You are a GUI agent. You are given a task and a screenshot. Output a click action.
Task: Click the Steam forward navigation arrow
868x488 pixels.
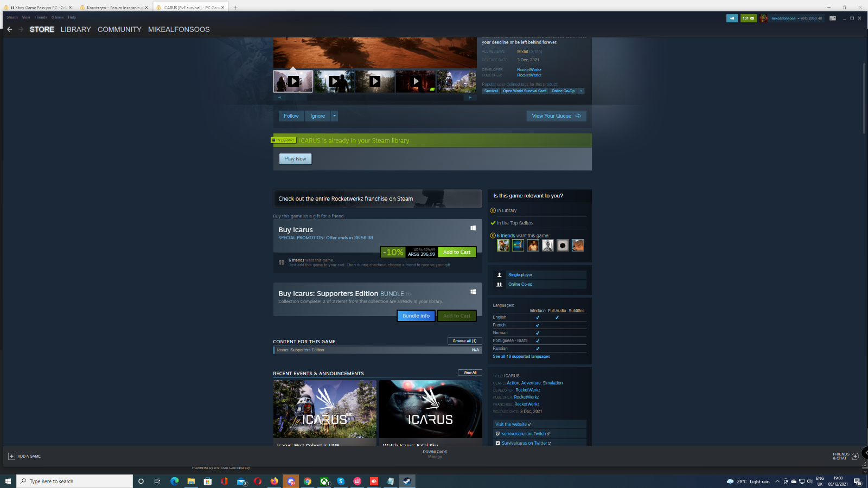pos(21,29)
